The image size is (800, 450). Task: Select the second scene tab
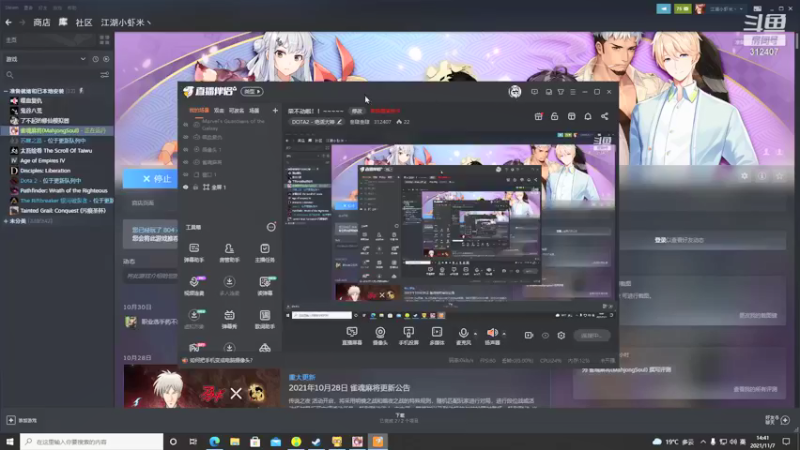[x=219, y=110]
